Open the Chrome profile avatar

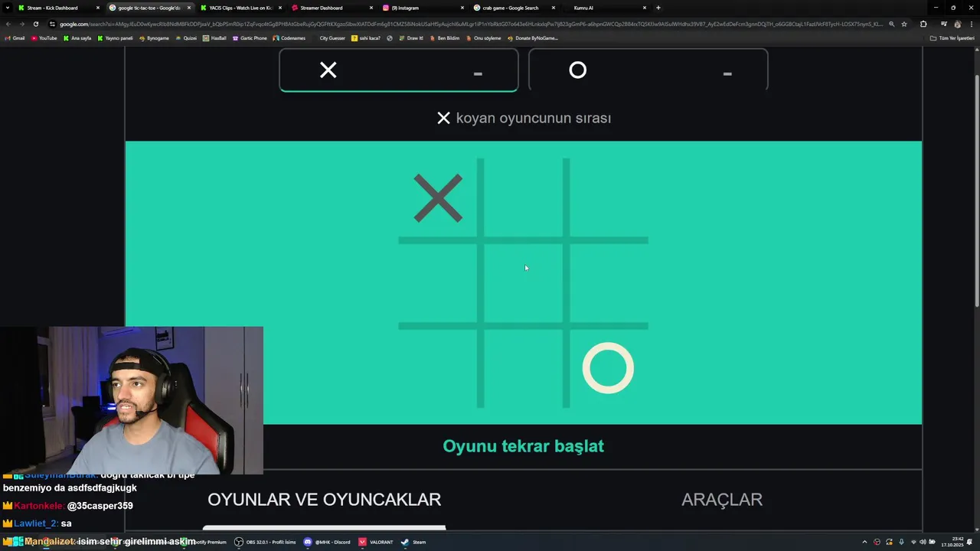[x=957, y=24]
